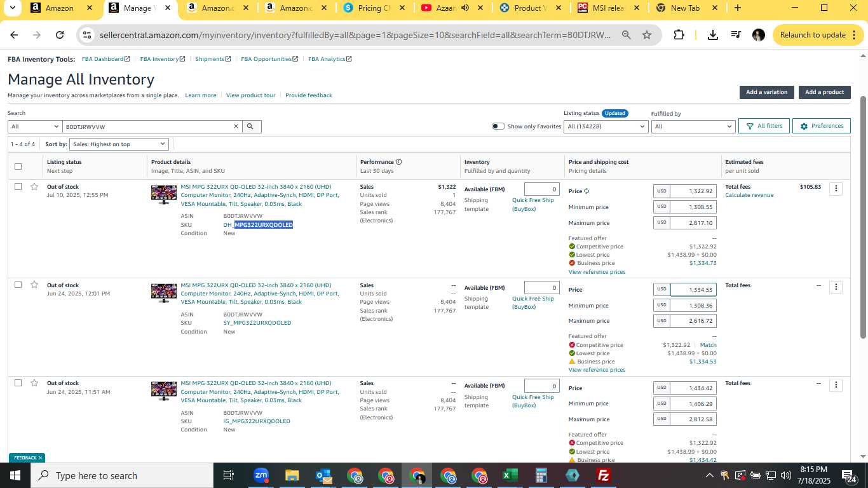Open Outlook from the taskbar
Viewport: 868px width, 488px height.
[323, 475]
